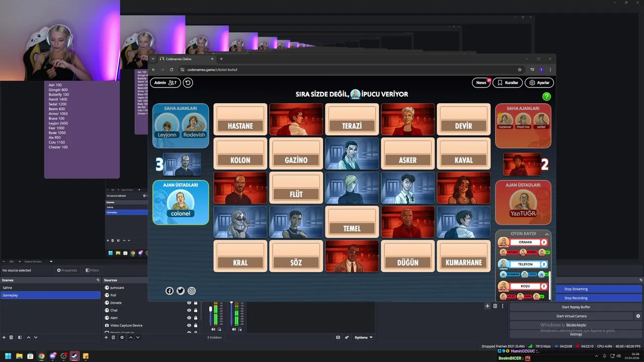Open Codenames Twitter icon
This screenshot has width=644, height=362.
(181, 291)
